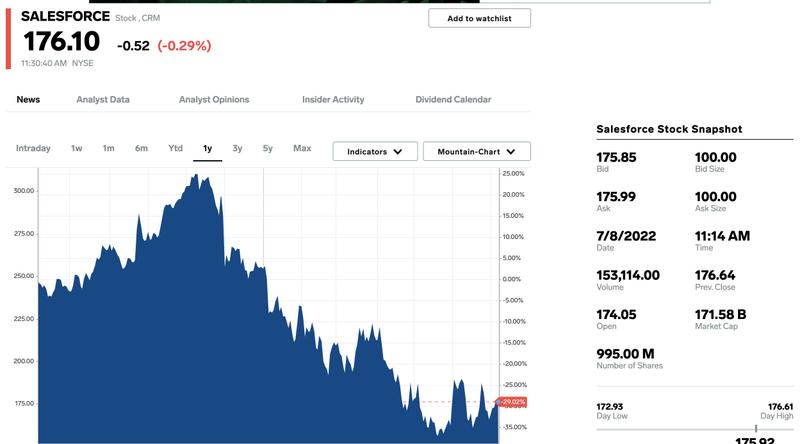This screenshot has width=800, height=444.
Task: Select the 3y chart range
Action: (x=237, y=148)
